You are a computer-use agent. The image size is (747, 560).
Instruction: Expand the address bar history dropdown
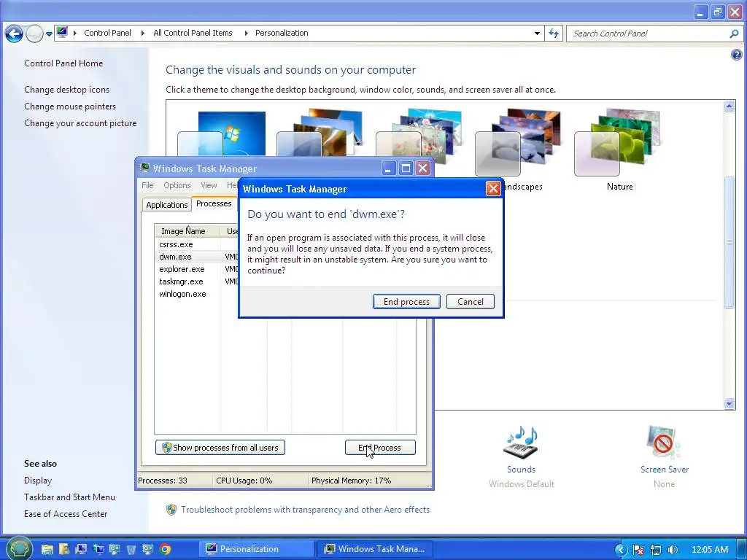(x=537, y=34)
